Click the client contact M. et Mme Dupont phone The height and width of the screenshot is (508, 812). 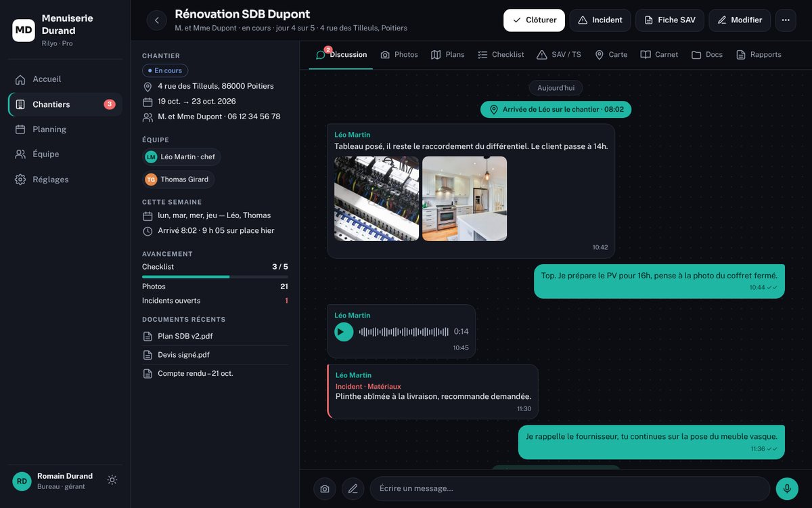pyautogui.click(x=219, y=117)
